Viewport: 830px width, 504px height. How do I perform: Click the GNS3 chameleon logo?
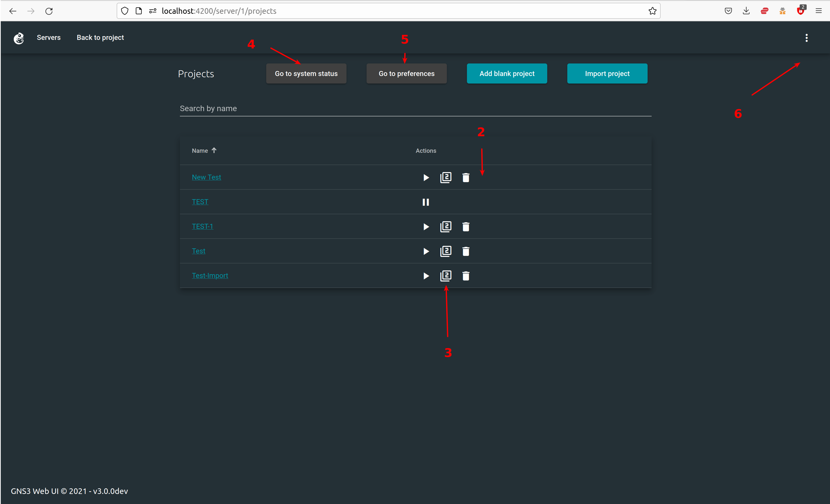click(x=19, y=38)
